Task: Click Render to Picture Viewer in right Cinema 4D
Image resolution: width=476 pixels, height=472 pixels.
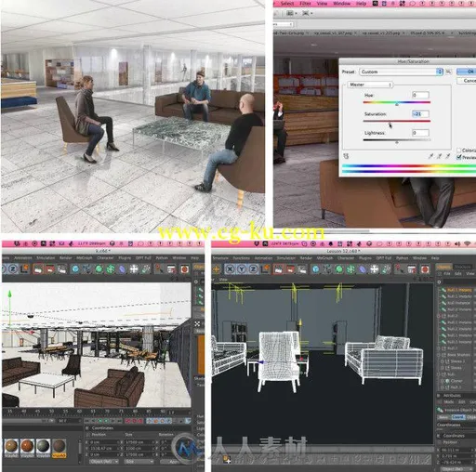Action: pos(290,269)
